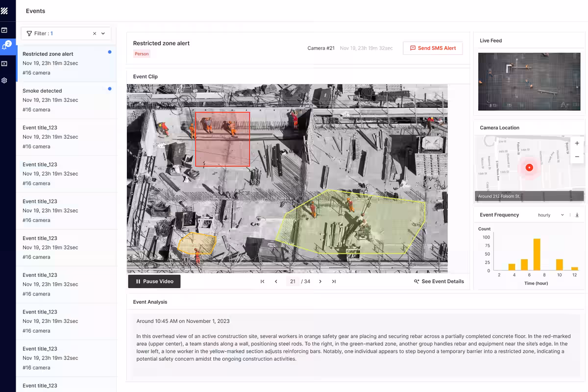Open the hourly frequency dropdown

pos(551,215)
